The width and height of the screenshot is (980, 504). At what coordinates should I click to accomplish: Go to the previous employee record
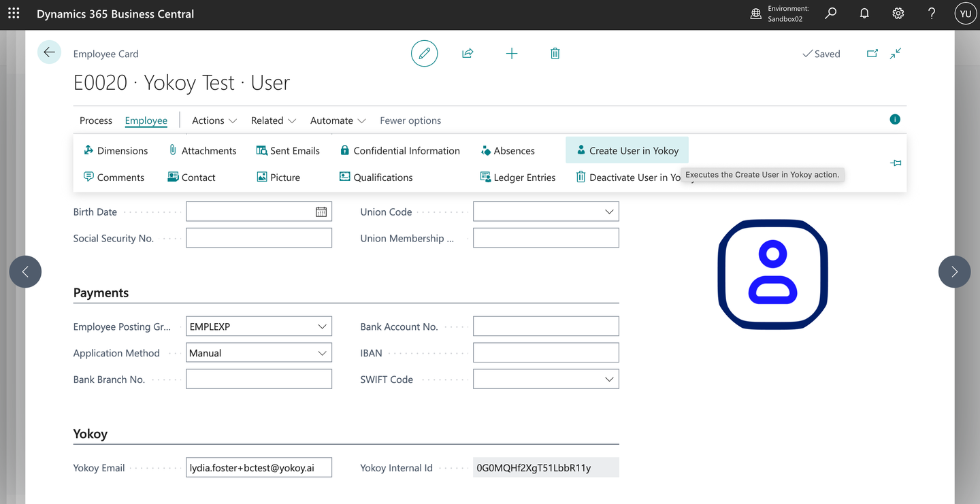(x=25, y=271)
